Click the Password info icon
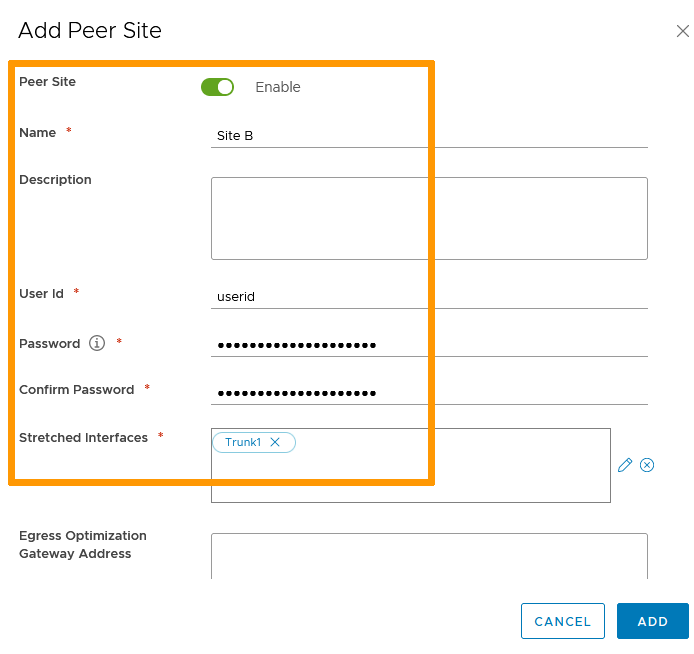 click(97, 343)
